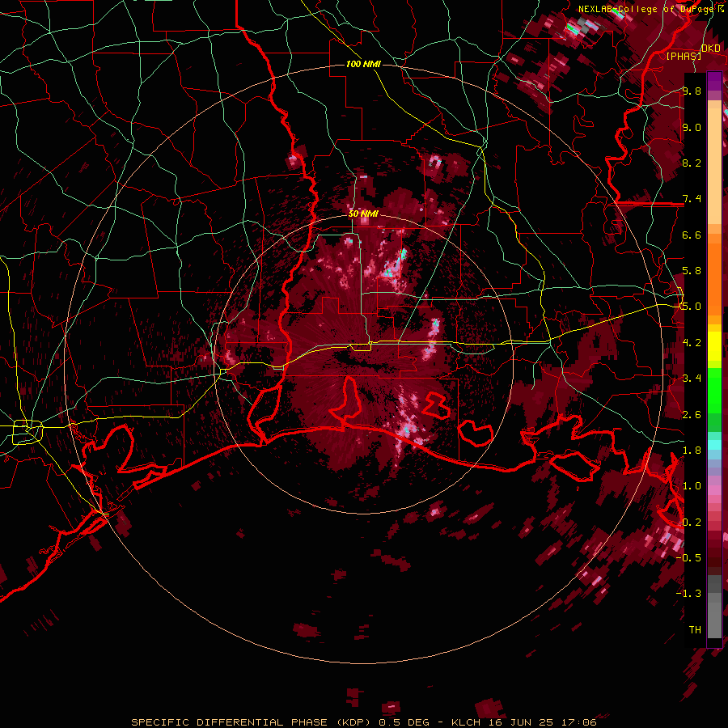Click the [PHAS] label above the color scale
The height and width of the screenshot is (728, 728).
[684, 56]
